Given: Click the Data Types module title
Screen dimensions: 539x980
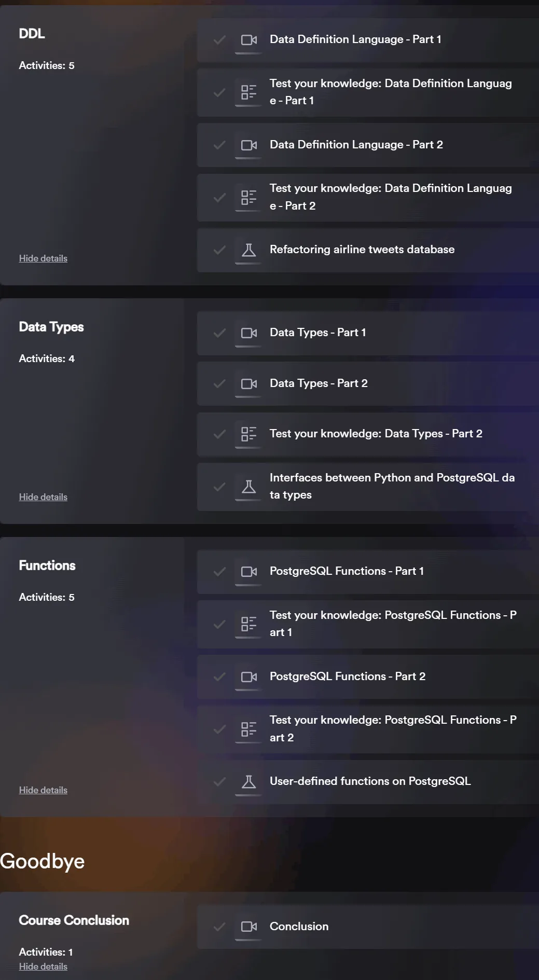Looking at the screenshot, I should coord(51,327).
